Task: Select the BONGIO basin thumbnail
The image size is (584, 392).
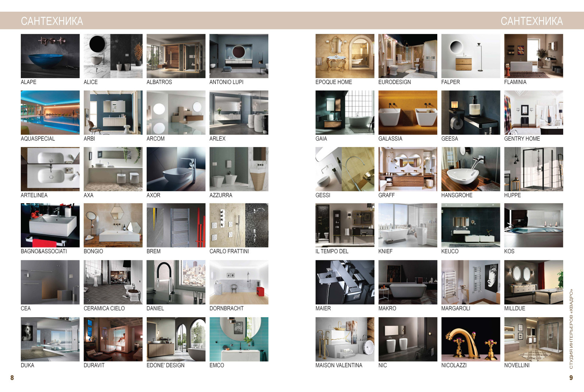Action: [113, 225]
